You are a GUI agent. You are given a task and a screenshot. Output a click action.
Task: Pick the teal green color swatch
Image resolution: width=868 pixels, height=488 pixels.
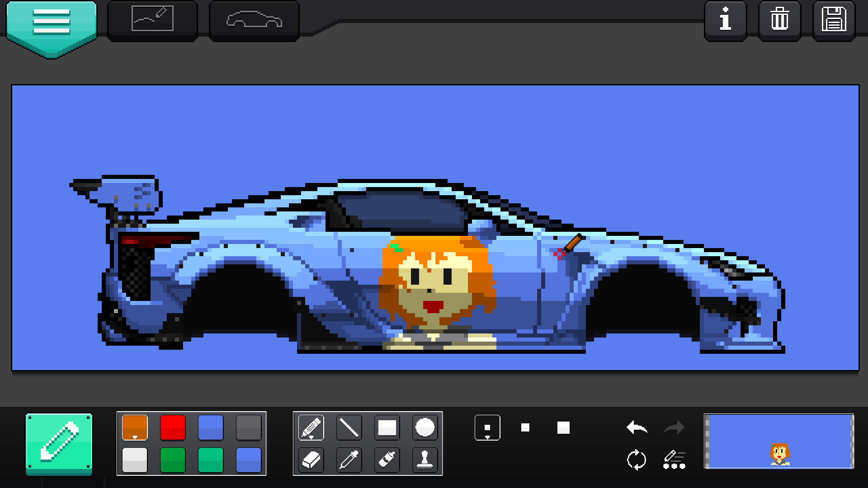click(x=211, y=460)
